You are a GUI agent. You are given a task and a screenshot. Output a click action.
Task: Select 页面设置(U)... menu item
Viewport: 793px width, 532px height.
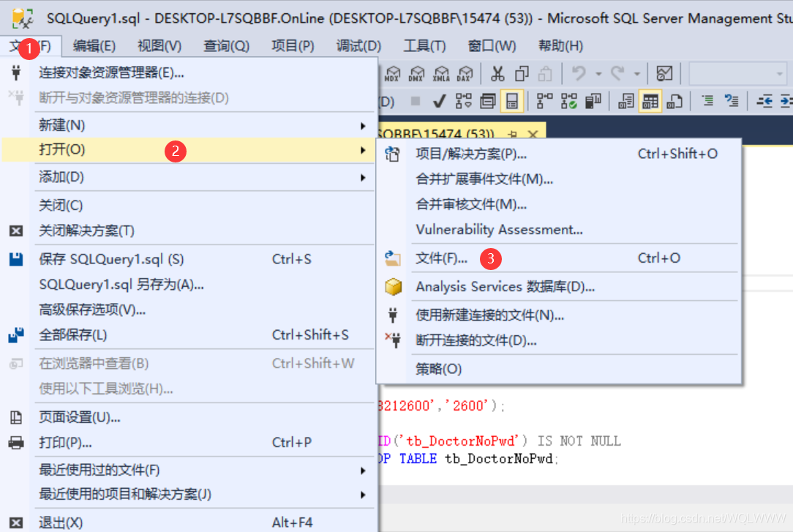click(x=189, y=417)
